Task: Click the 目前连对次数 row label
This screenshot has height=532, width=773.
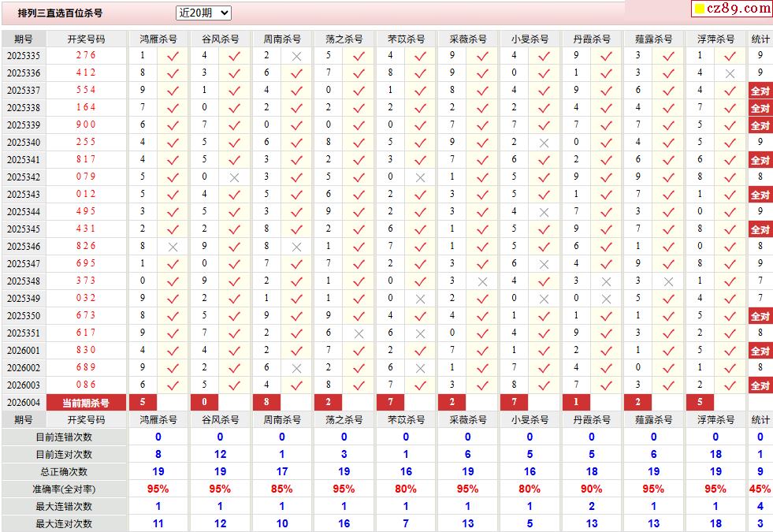Action: point(64,455)
